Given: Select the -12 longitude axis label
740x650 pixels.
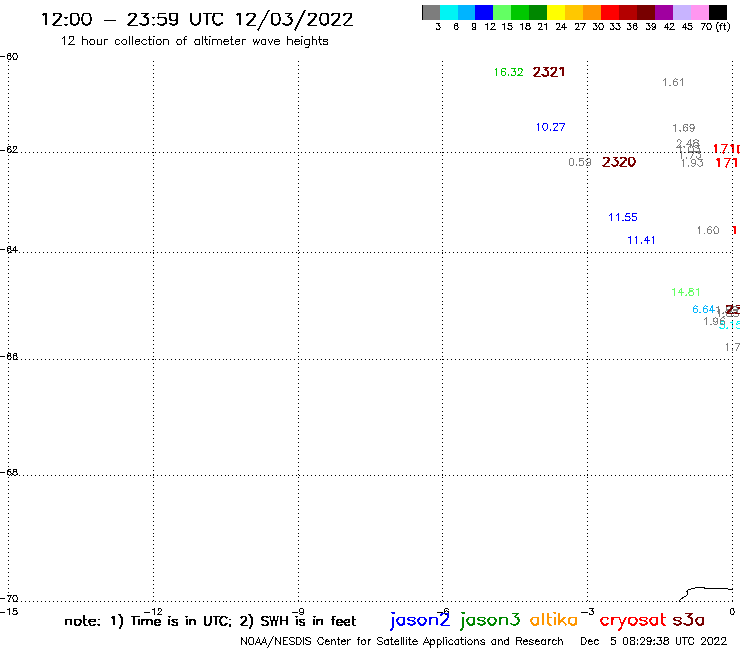Looking at the screenshot, I should click(x=153, y=612).
